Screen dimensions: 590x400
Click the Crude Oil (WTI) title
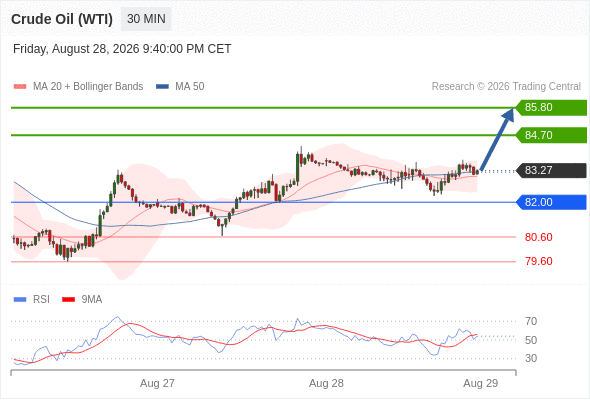point(62,19)
